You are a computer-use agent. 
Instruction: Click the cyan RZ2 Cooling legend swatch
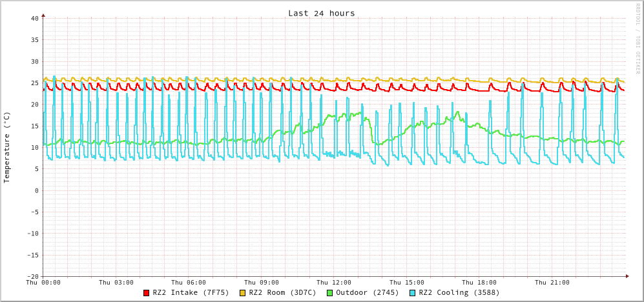pos(413,293)
